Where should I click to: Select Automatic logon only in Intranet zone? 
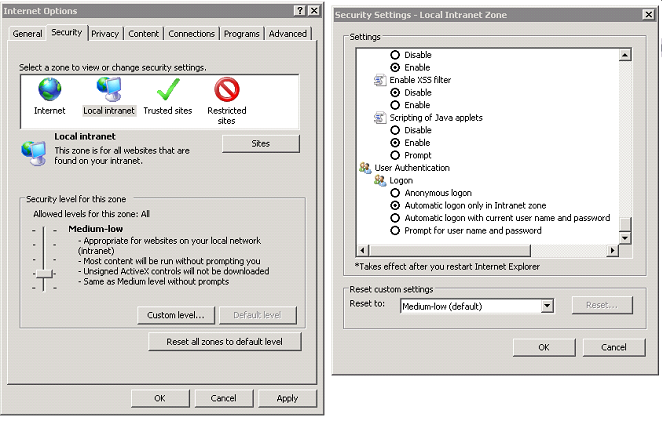point(395,206)
